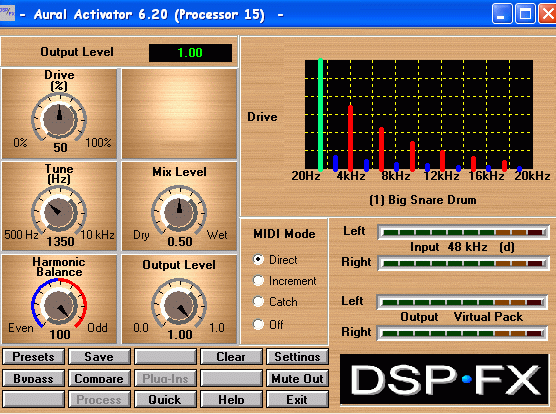
Task: Click the Left input level meter
Action: tap(464, 233)
